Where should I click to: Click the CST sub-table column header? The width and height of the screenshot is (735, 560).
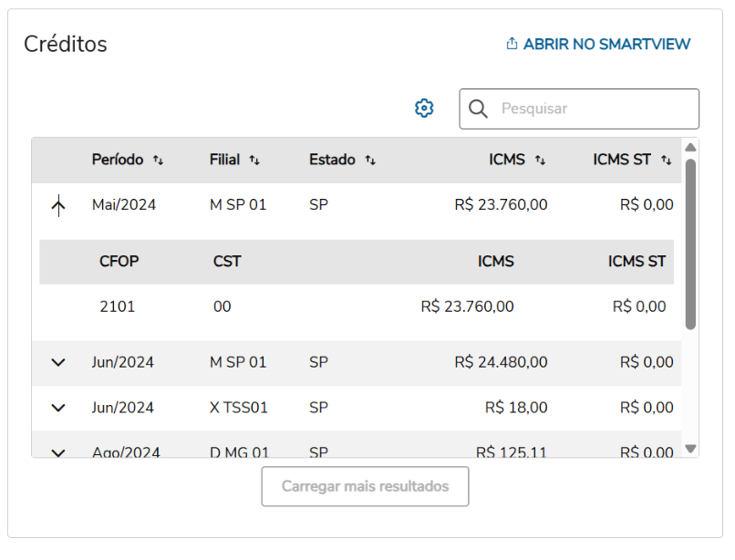pyautogui.click(x=227, y=262)
